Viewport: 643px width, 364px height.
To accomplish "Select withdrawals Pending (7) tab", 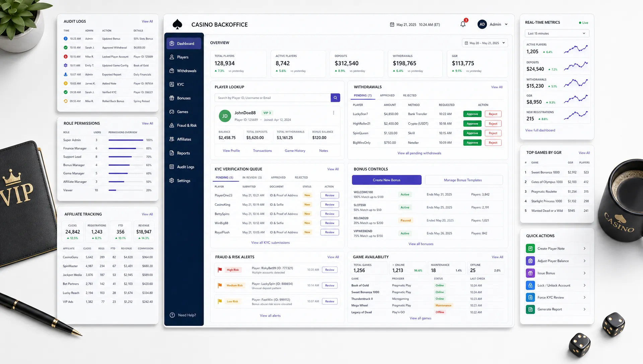I will (x=363, y=95).
